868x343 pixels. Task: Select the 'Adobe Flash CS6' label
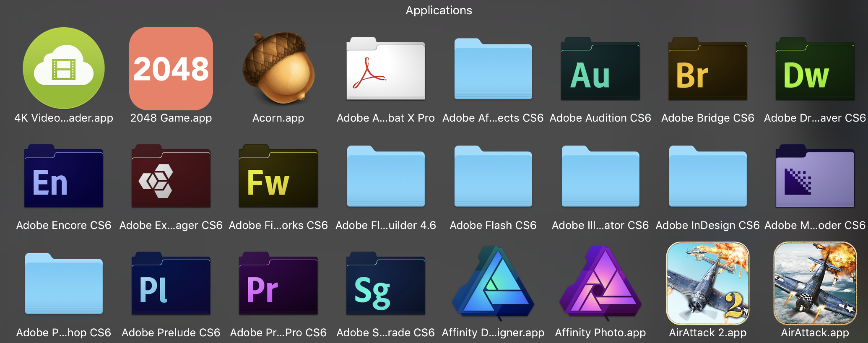[493, 226]
